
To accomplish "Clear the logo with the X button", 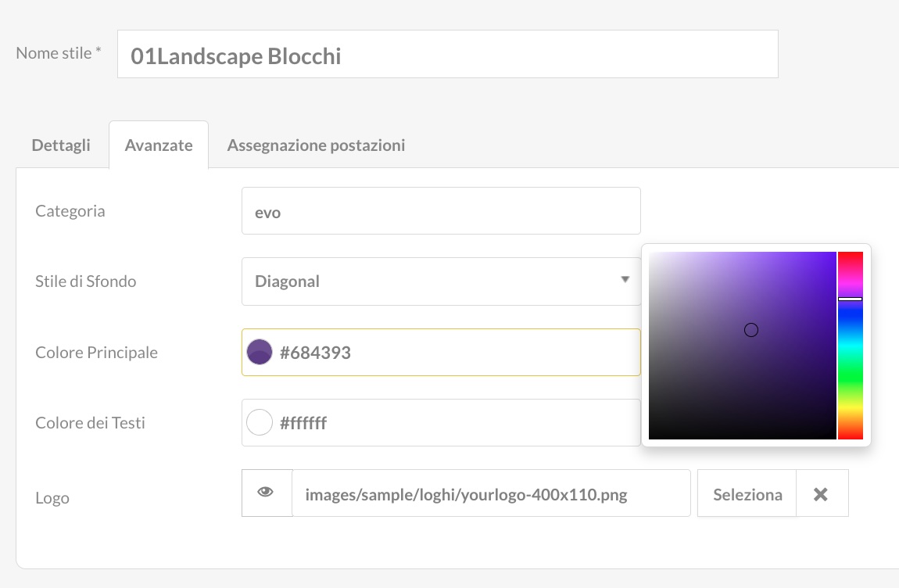I will (x=821, y=494).
